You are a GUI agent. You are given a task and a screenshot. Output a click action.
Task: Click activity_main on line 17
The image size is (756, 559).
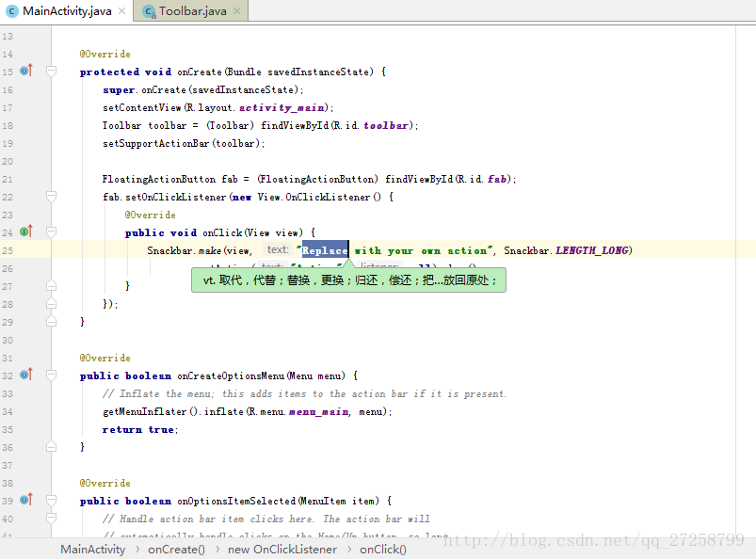coord(283,108)
